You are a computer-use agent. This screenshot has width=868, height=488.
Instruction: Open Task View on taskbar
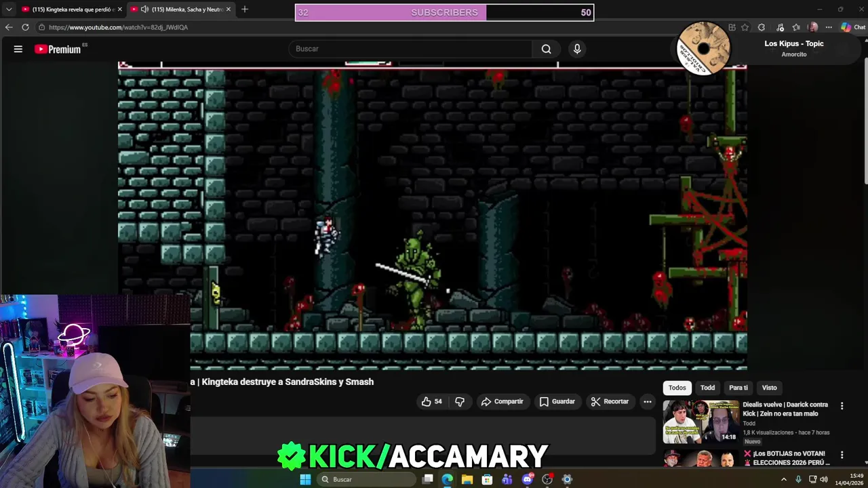tap(428, 479)
